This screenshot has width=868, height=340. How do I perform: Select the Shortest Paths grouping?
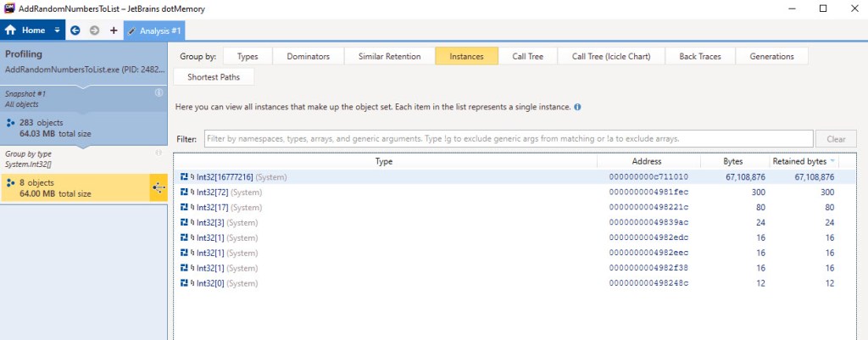coord(213,76)
